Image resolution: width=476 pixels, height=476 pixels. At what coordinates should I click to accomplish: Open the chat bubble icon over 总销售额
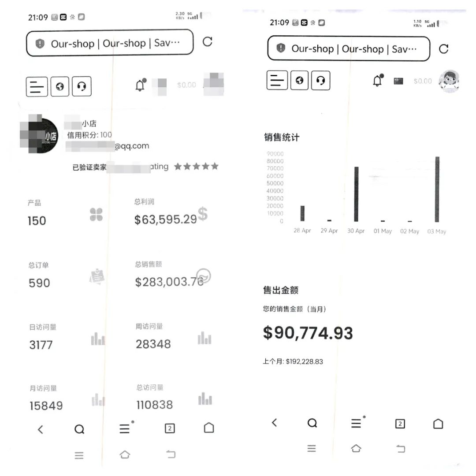point(203,276)
